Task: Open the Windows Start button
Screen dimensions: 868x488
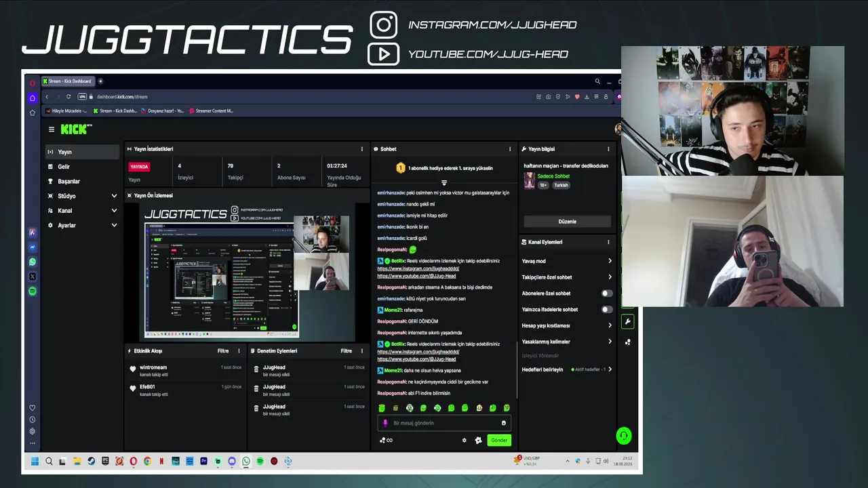Action: tap(35, 462)
